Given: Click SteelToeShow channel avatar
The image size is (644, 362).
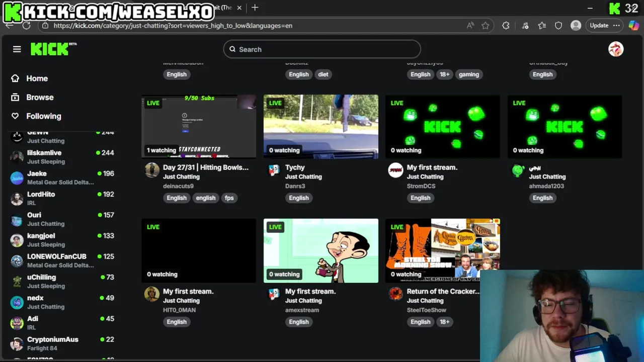Looking at the screenshot, I should pos(395,294).
